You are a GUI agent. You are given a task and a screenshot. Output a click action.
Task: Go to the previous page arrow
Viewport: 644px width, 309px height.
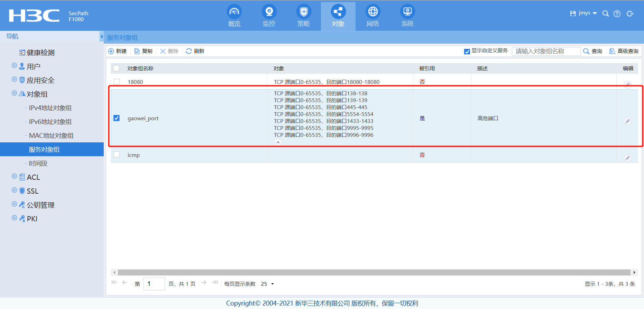(125, 283)
